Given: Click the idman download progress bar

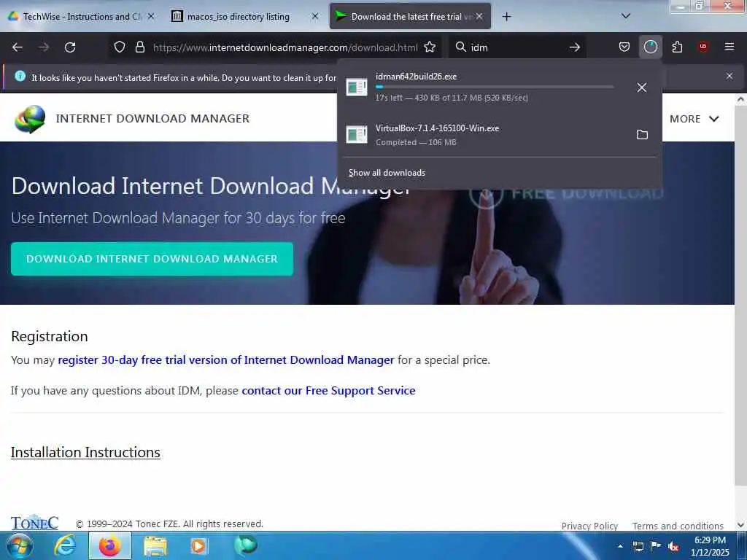Looking at the screenshot, I should click(495, 87).
